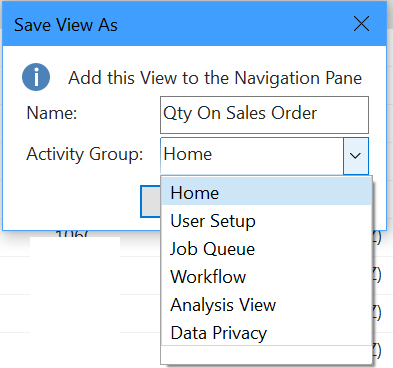Close the Save View As dialog
This screenshot has height=368, width=393.
(361, 24)
